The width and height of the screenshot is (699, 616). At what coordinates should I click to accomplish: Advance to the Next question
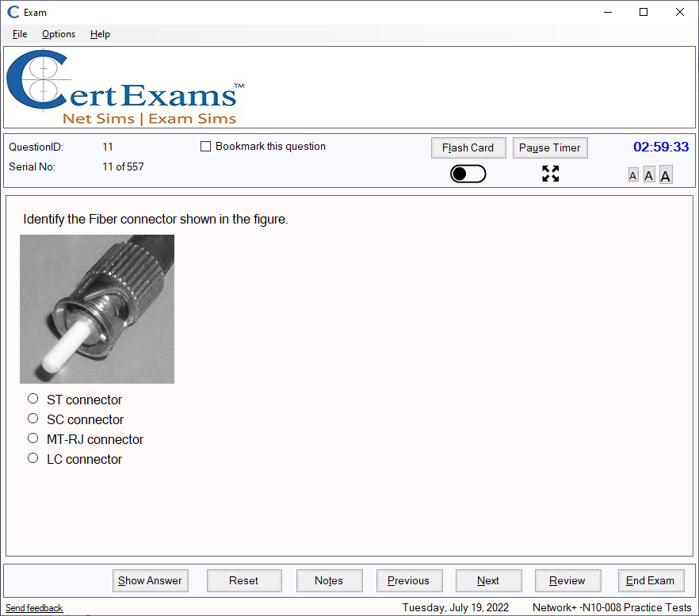488,580
